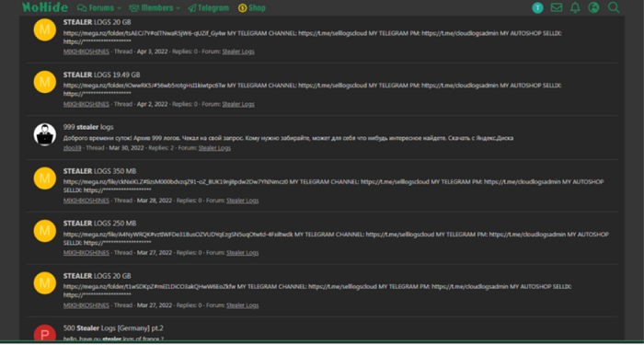Open the STEALER LOGS 350 MB thread title
This screenshot has width=644, height=345.
[x=99, y=171]
